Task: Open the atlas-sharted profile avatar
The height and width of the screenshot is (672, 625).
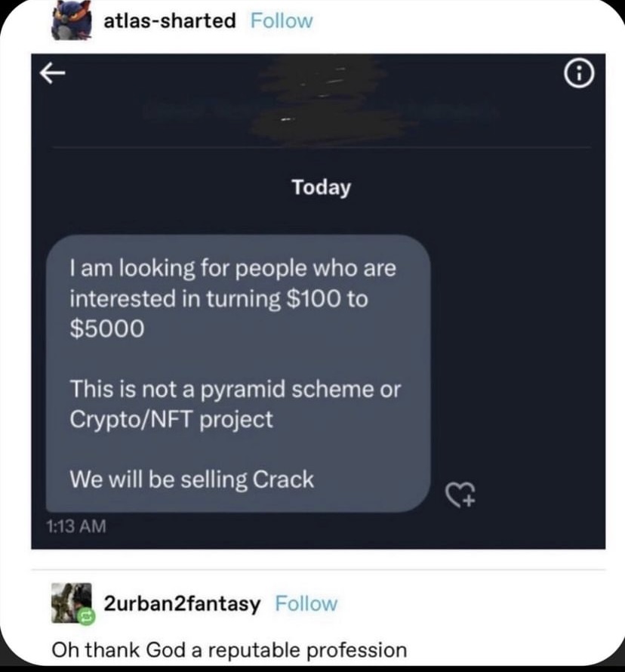Action: [71, 21]
